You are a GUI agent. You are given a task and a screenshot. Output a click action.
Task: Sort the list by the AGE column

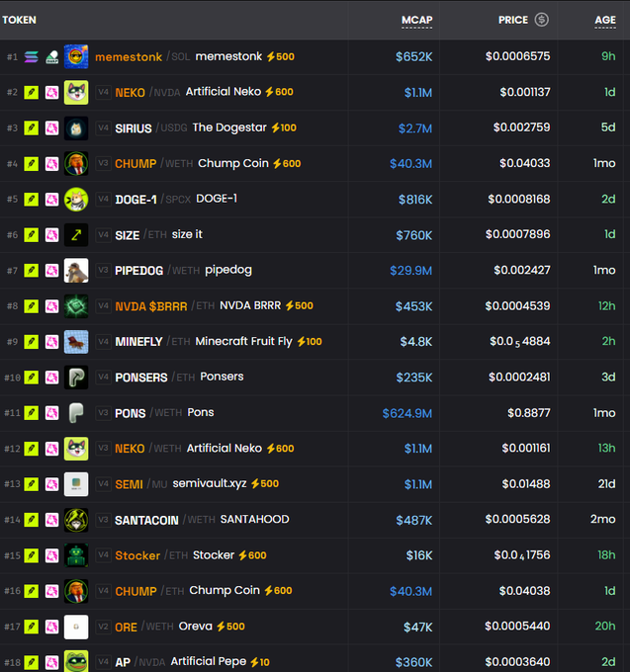[x=605, y=20]
